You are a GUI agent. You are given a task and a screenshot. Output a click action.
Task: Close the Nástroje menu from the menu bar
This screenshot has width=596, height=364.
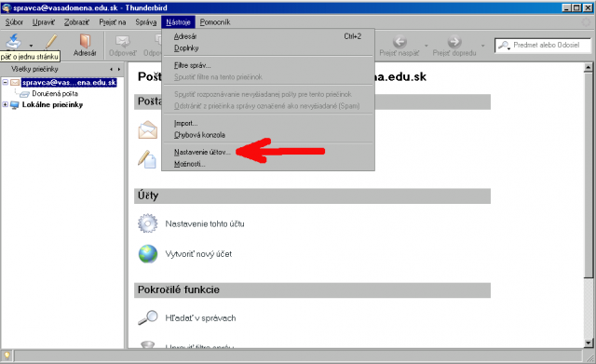coord(178,22)
